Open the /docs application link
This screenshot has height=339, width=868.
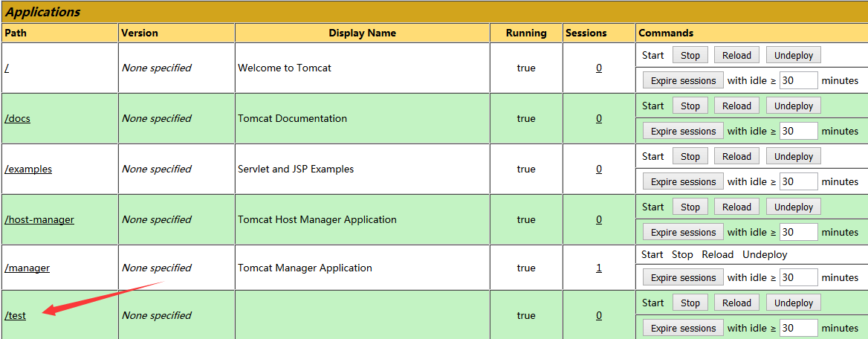point(17,118)
